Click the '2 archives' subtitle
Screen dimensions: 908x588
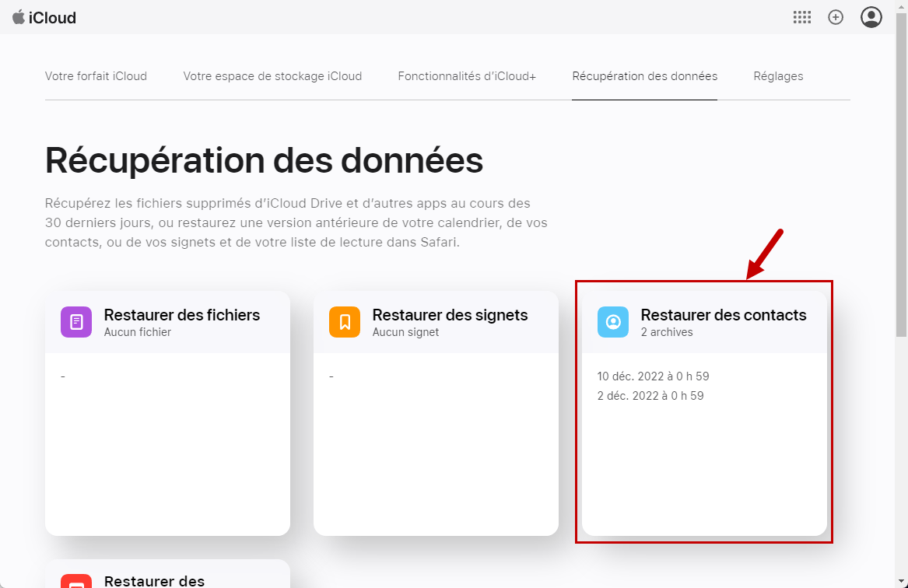point(667,332)
